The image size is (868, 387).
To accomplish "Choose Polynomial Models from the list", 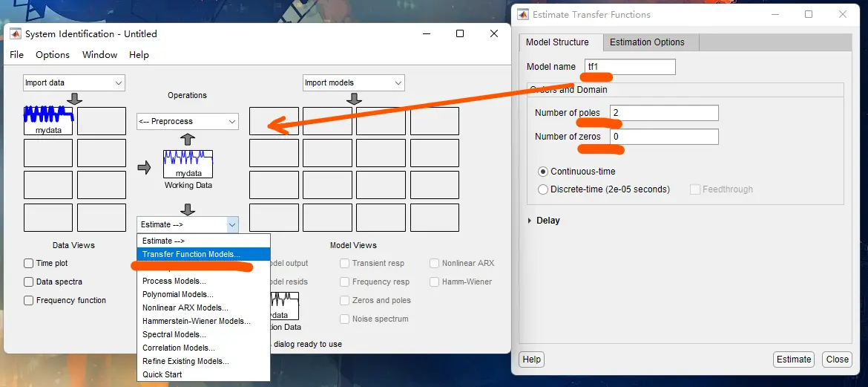I will pos(204,294).
